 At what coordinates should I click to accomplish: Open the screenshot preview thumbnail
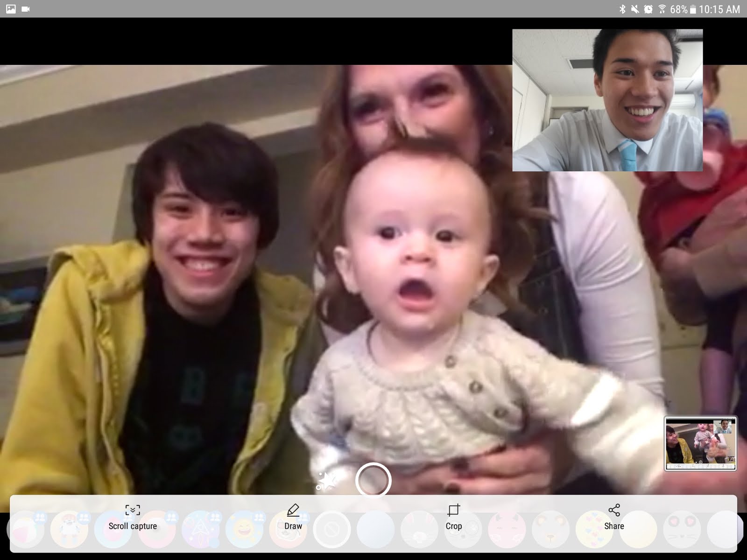(700, 443)
